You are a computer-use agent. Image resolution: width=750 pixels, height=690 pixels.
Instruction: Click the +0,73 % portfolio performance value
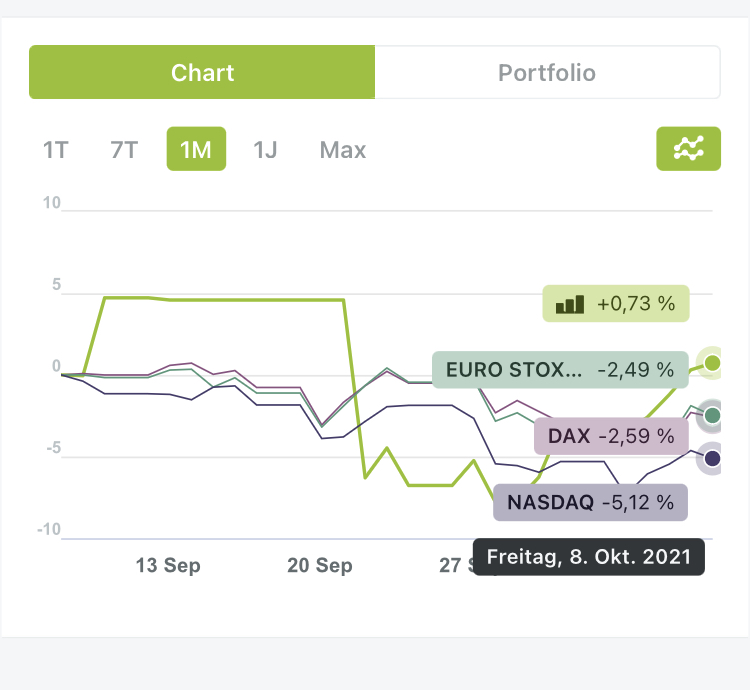pos(636,303)
